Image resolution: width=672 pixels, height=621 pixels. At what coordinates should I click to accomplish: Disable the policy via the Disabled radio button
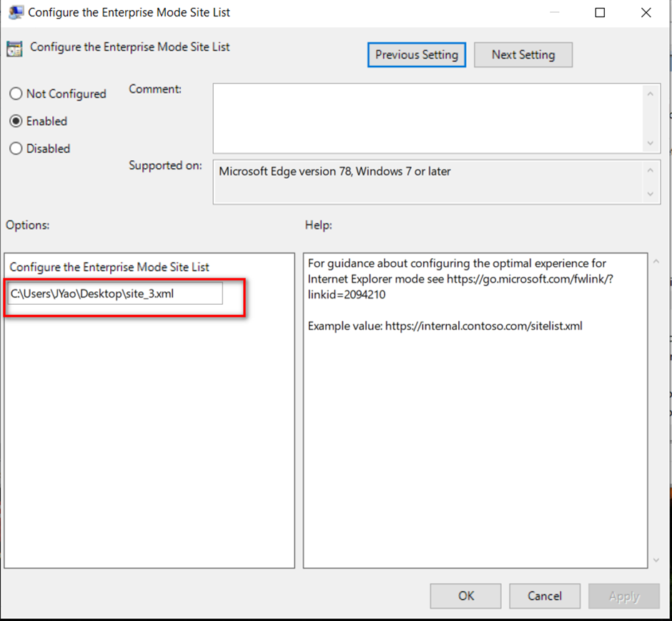pos(15,148)
